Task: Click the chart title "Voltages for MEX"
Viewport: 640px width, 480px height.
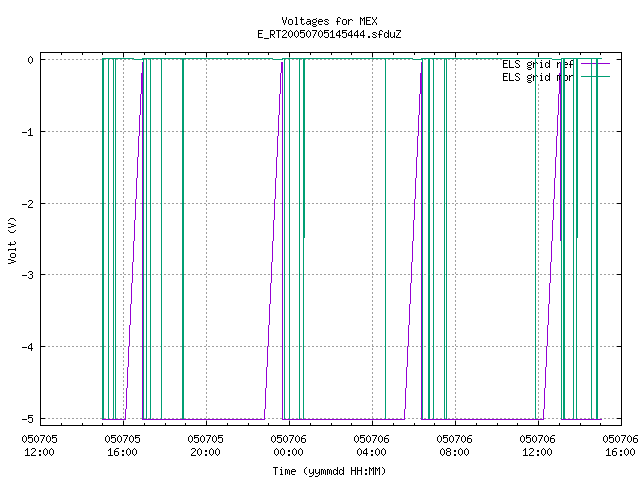Action: [x=329, y=21]
